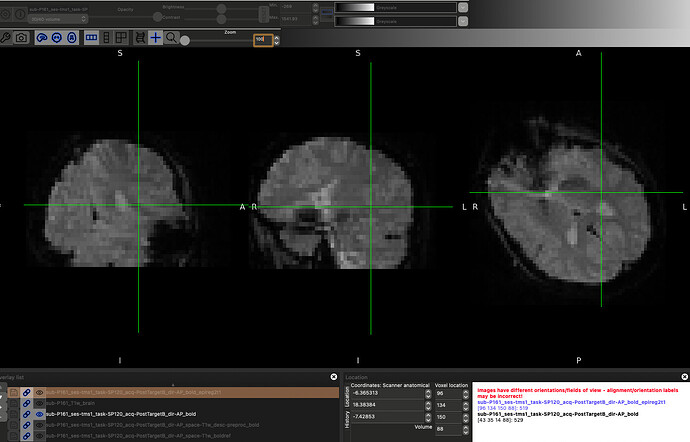Close the Overlay list panel
Viewport: 690px width, 442px height.
(x=333, y=376)
